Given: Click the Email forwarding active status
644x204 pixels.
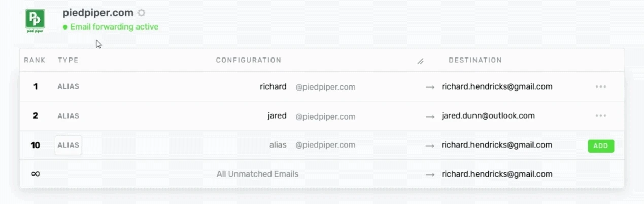Looking at the screenshot, I should click(x=111, y=27).
